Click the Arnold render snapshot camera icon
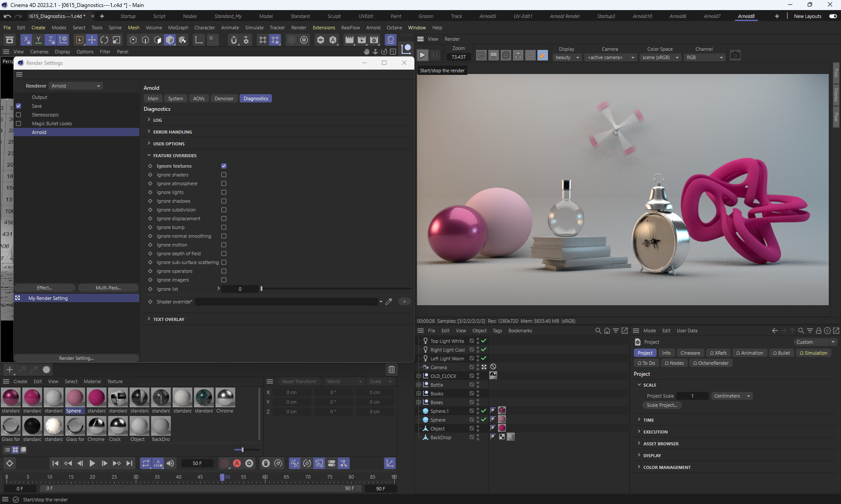 pos(735,56)
